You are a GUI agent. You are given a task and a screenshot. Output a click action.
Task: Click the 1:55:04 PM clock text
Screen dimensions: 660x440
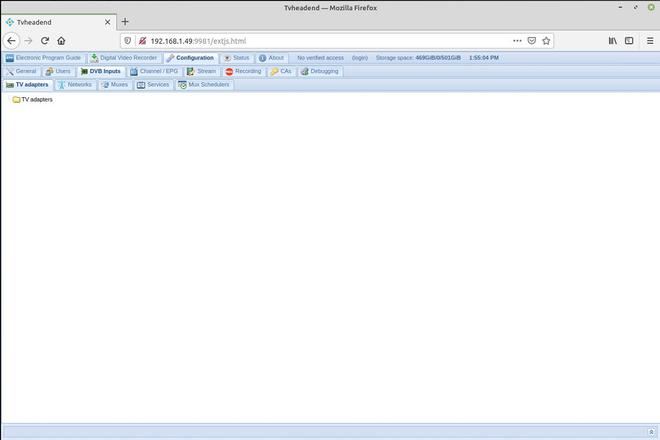484,58
